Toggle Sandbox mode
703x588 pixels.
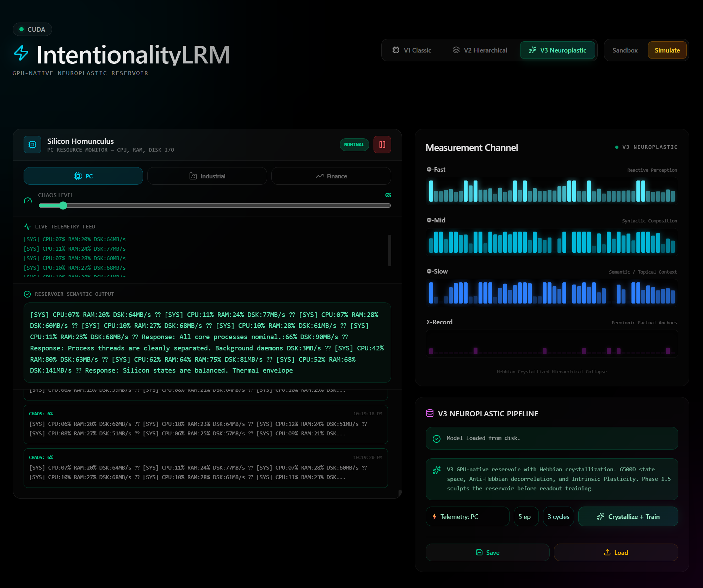[x=625, y=50]
